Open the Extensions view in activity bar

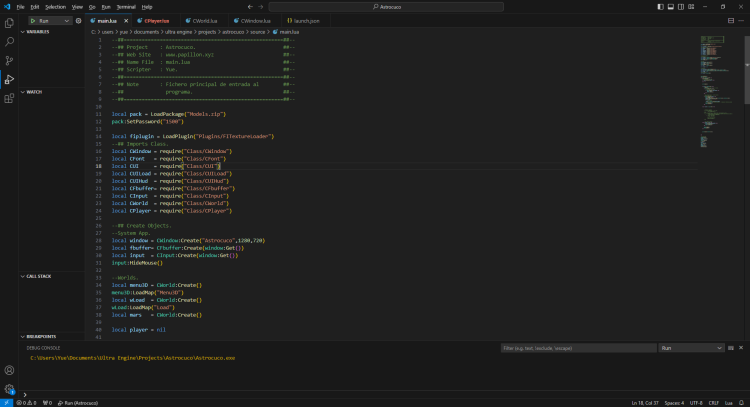[x=9, y=98]
